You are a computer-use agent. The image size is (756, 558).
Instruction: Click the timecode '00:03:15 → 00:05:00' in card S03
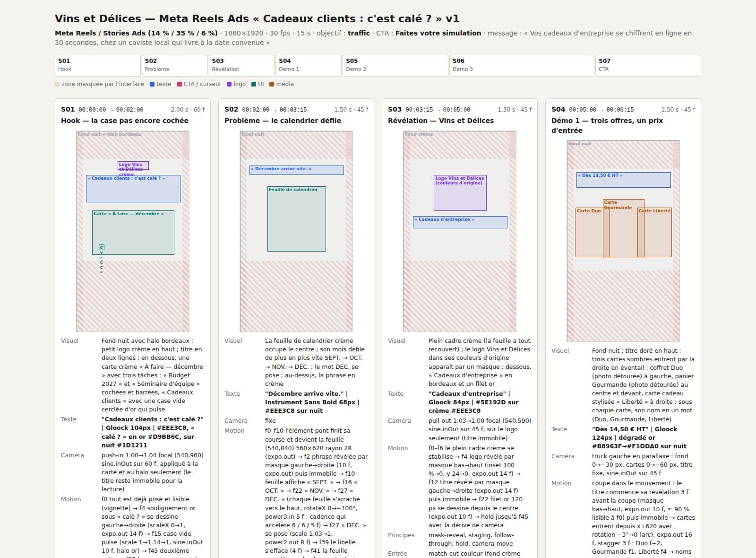tap(438, 110)
